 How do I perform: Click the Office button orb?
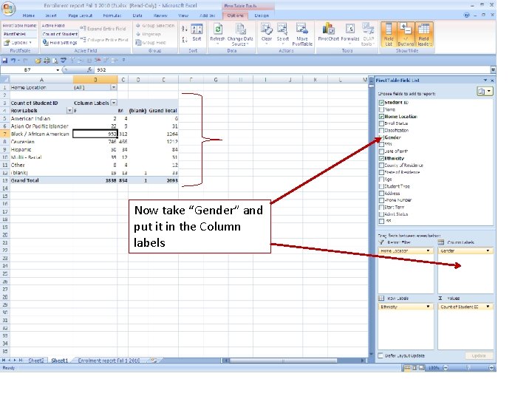pyautogui.click(x=7, y=8)
